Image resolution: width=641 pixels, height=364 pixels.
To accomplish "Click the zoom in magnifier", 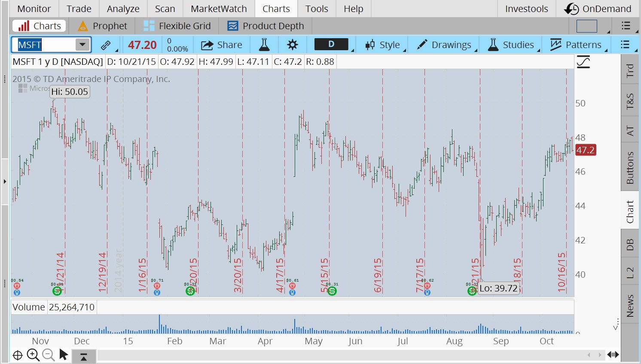I will pyautogui.click(x=33, y=355).
